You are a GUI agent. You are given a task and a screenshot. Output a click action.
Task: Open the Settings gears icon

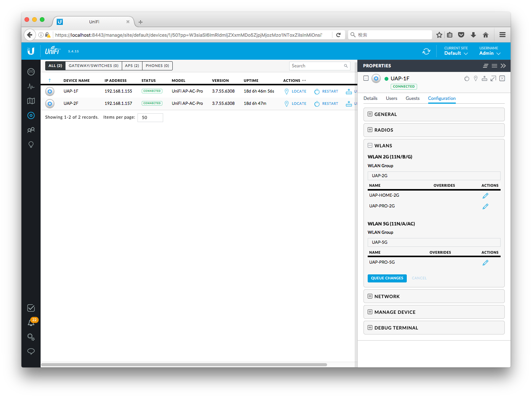[31, 337]
